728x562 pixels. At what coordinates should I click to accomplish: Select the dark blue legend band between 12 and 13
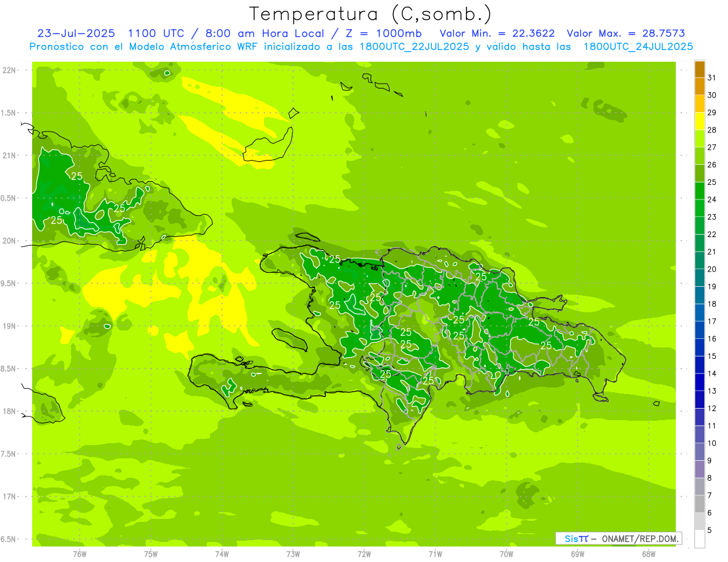(x=699, y=400)
